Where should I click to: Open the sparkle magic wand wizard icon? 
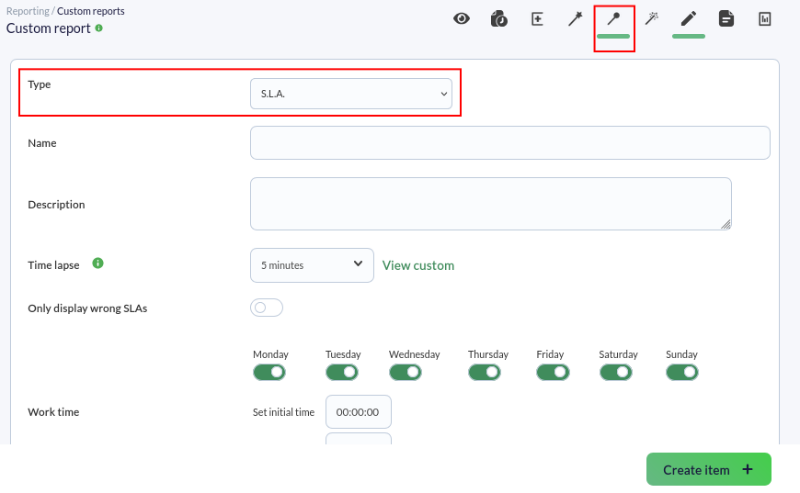coord(651,19)
